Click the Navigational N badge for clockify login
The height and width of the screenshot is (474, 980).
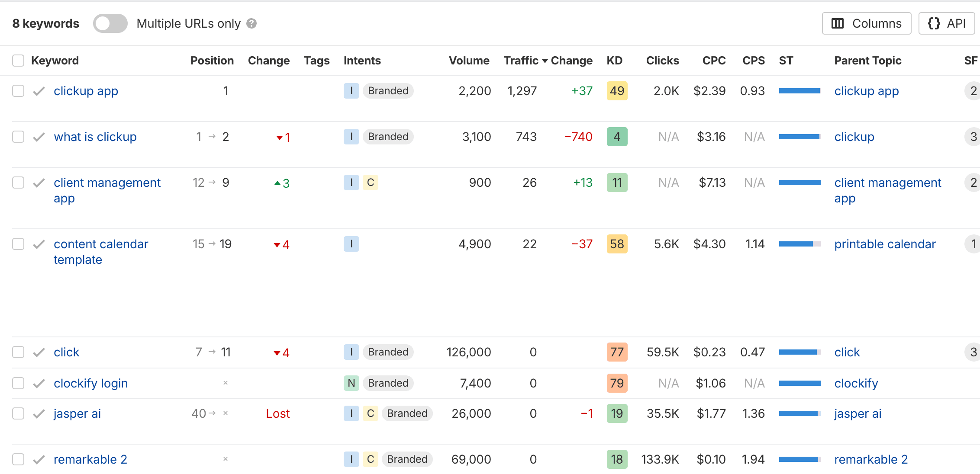pyautogui.click(x=351, y=383)
